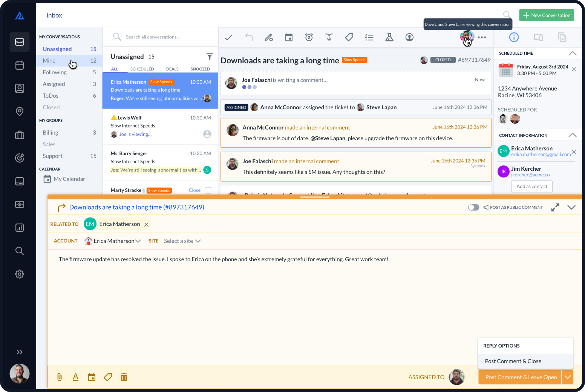
Task: Open jkercher@acme.co email link
Action: pos(530,175)
